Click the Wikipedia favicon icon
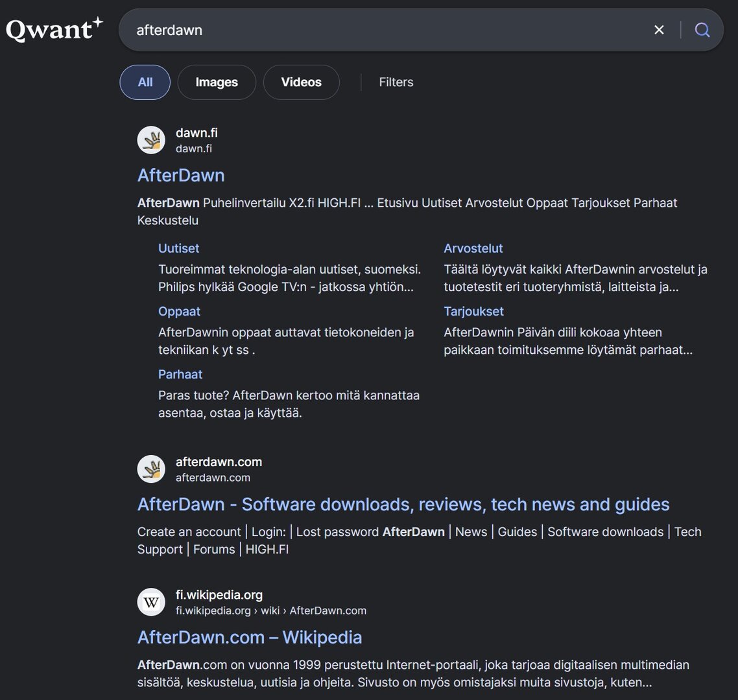Image resolution: width=738 pixels, height=700 pixels. [151, 602]
